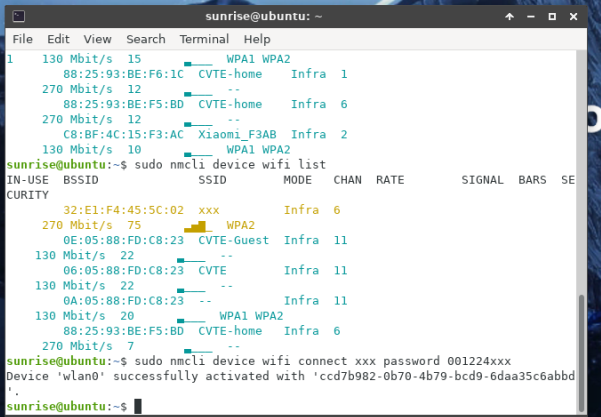Viewport: 601px width, 417px height.
Task: Open the Terminal menu
Action: click(204, 39)
